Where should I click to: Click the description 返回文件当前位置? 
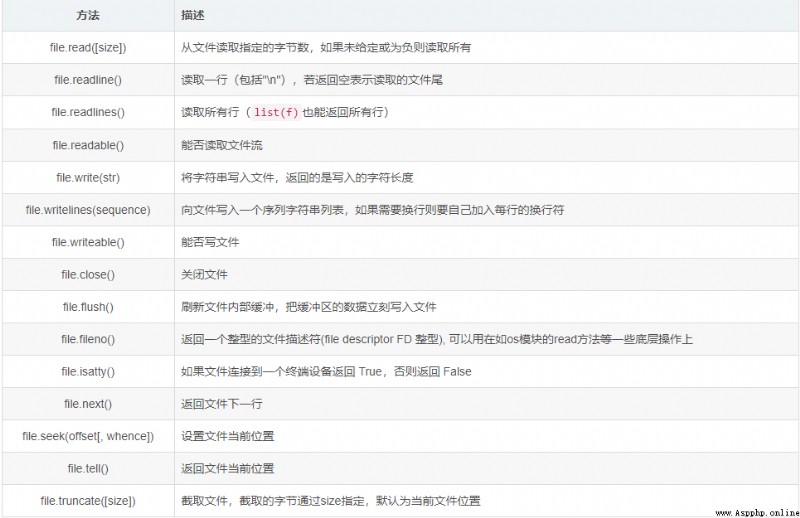point(228,468)
